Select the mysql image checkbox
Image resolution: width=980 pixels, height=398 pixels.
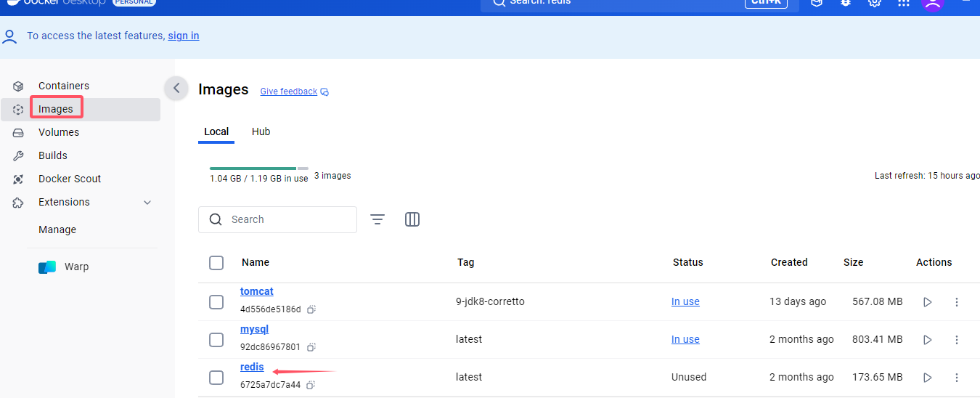216,339
